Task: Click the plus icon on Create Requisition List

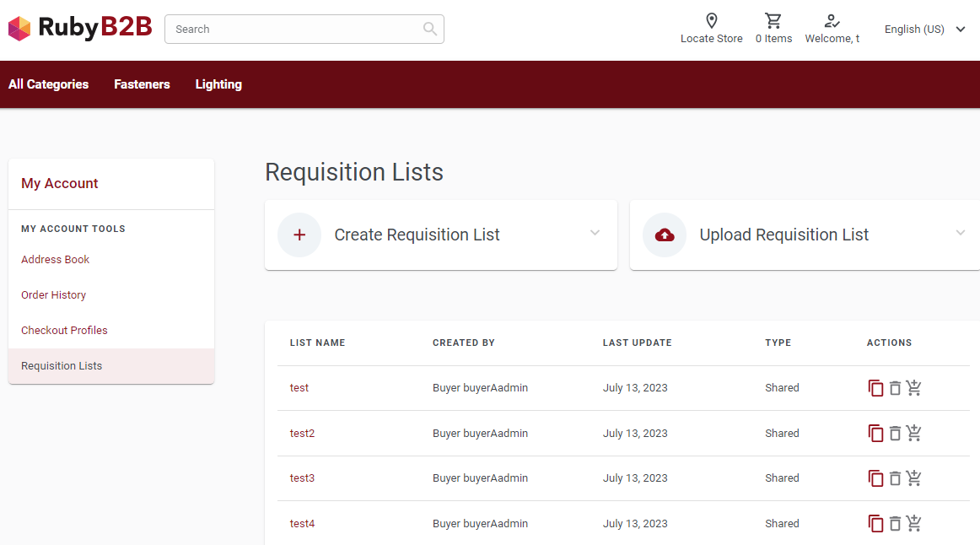Action: [x=299, y=235]
